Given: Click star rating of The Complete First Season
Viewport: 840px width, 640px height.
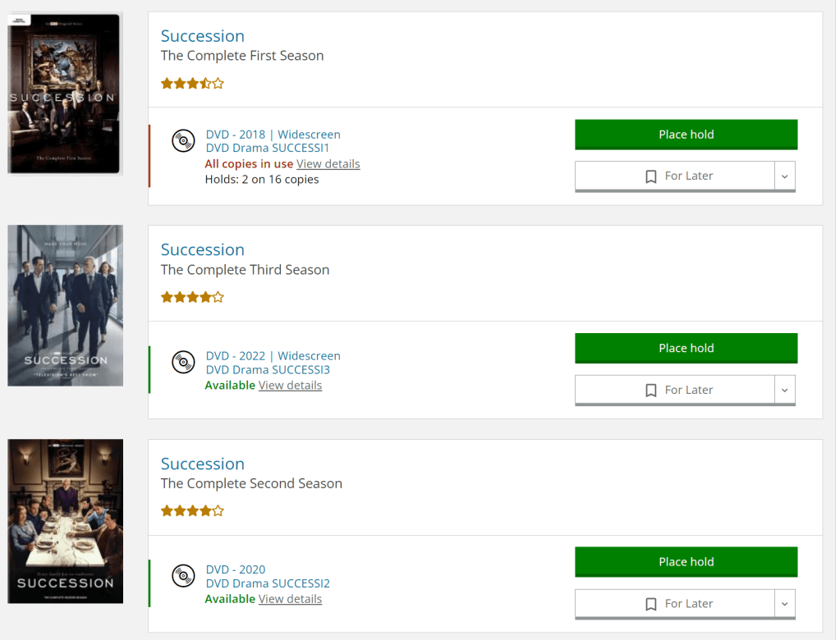Looking at the screenshot, I should (x=192, y=83).
